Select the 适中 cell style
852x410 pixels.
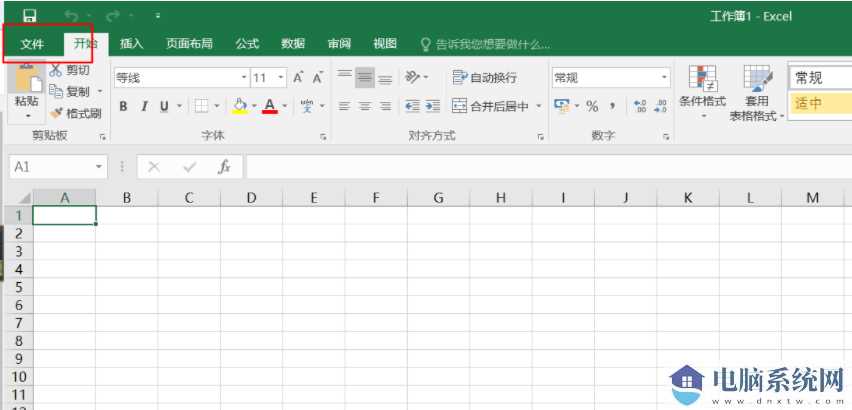click(x=820, y=104)
